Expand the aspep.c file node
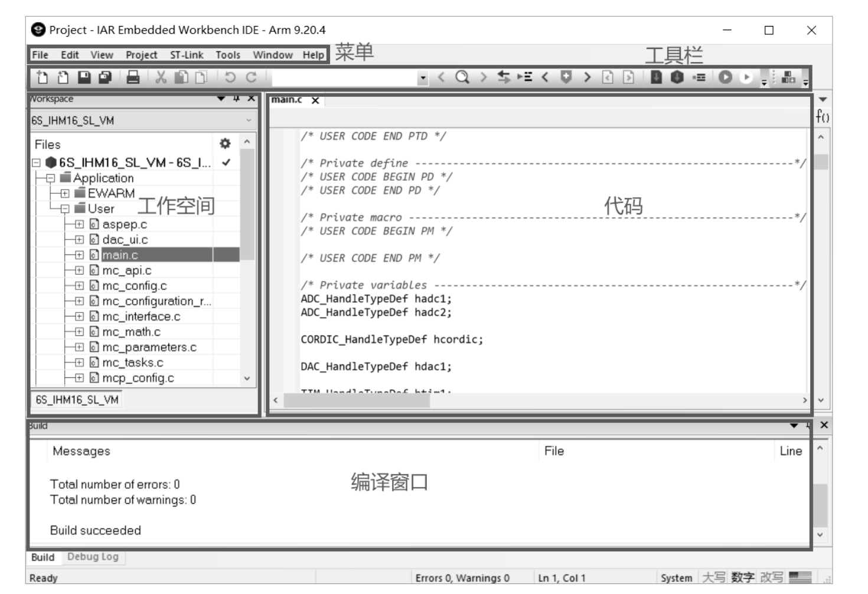 pos(79,224)
